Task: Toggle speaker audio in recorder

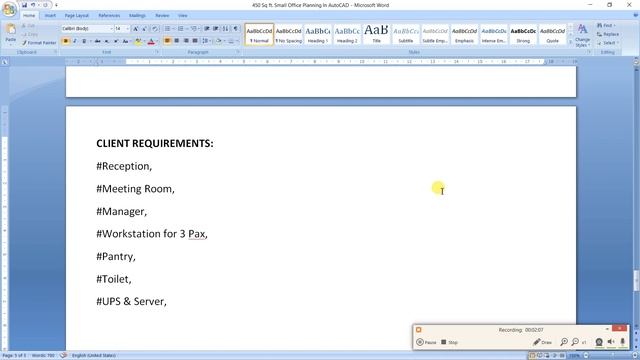Action: [611, 342]
